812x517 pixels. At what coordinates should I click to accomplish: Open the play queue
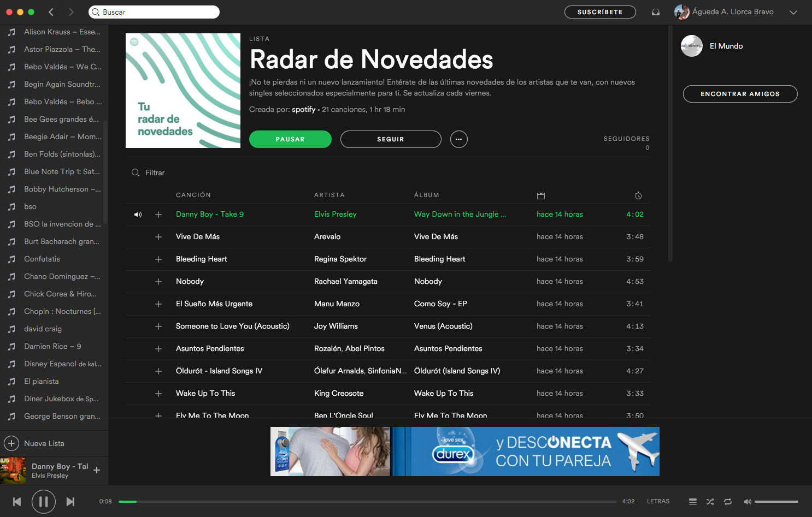[x=692, y=501]
